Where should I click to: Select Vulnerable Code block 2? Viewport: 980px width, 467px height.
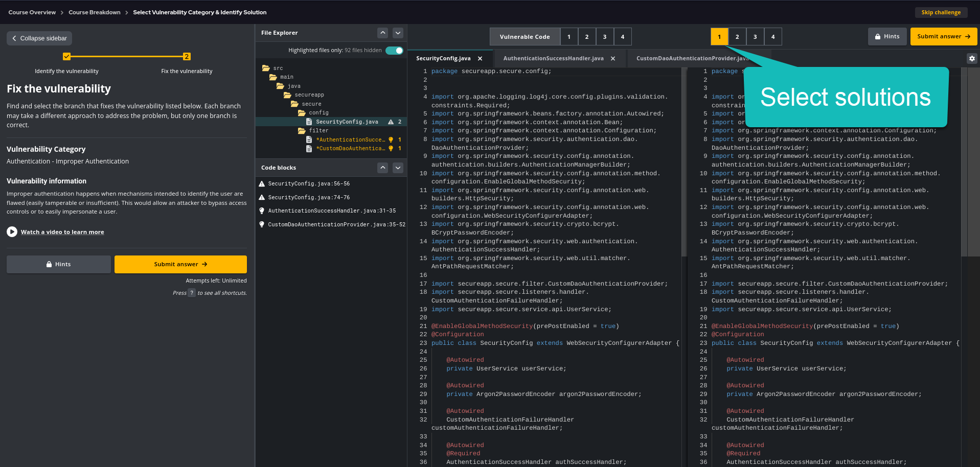[x=586, y=37]
